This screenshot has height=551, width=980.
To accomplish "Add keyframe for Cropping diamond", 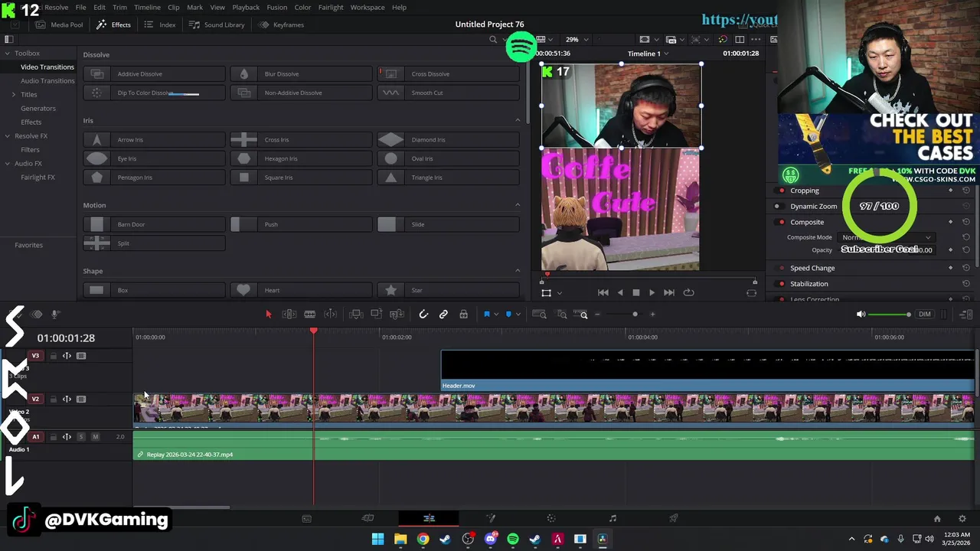I will [x=951, y=191].
